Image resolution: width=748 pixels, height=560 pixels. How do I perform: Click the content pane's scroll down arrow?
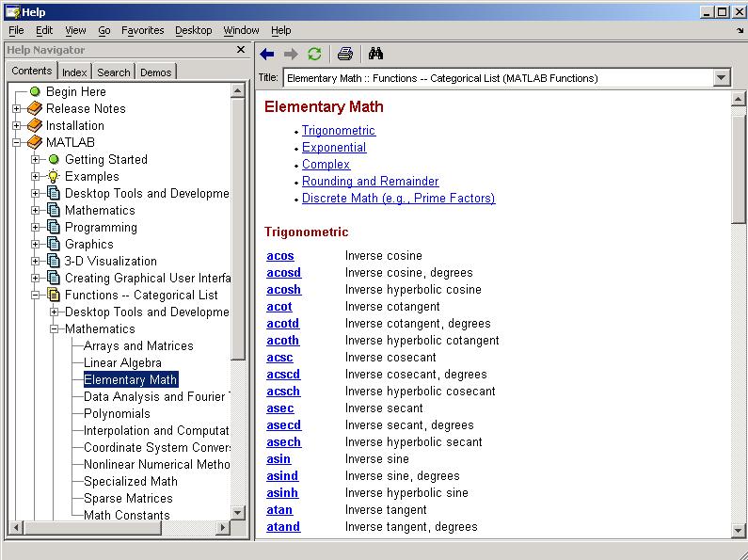click(738, 530)
